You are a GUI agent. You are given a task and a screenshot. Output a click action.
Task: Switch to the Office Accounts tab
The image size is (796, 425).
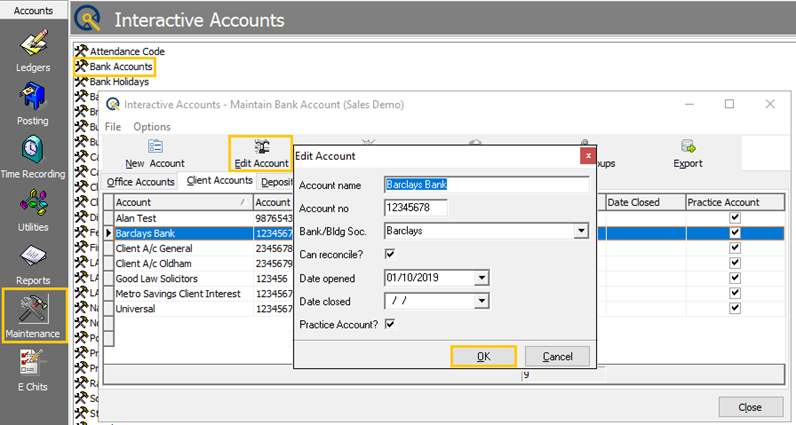(140, 182)
